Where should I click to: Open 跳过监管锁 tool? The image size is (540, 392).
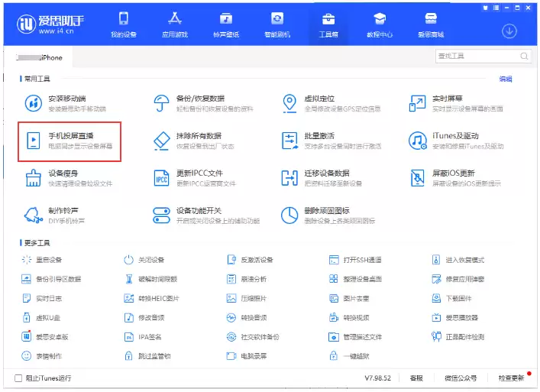point(147,356)
